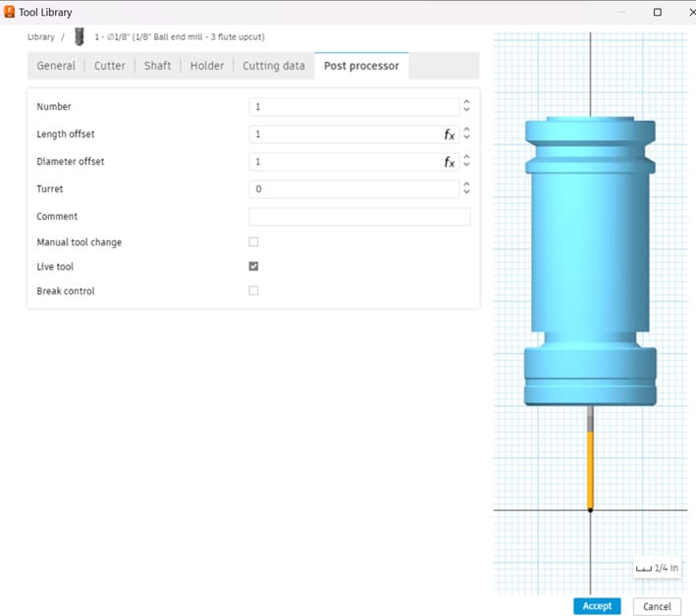
Task: Click the tool name breadcrumb text
Action: click(x=180, y=37)
